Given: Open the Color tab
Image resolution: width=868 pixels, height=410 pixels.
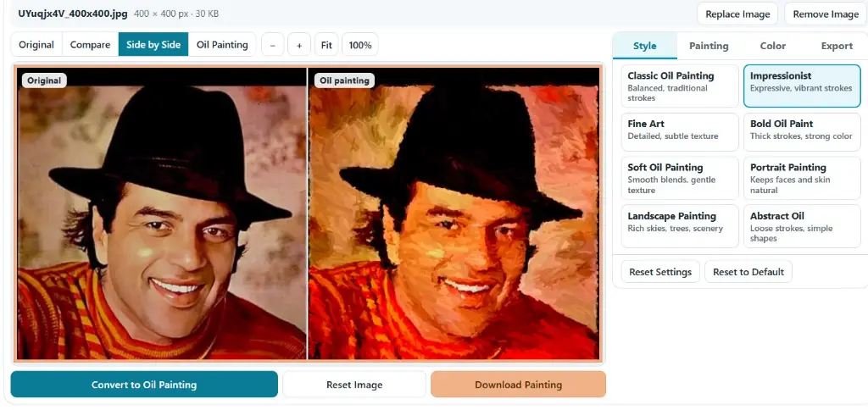Looking at the screenshot, I should click(773, 46).
